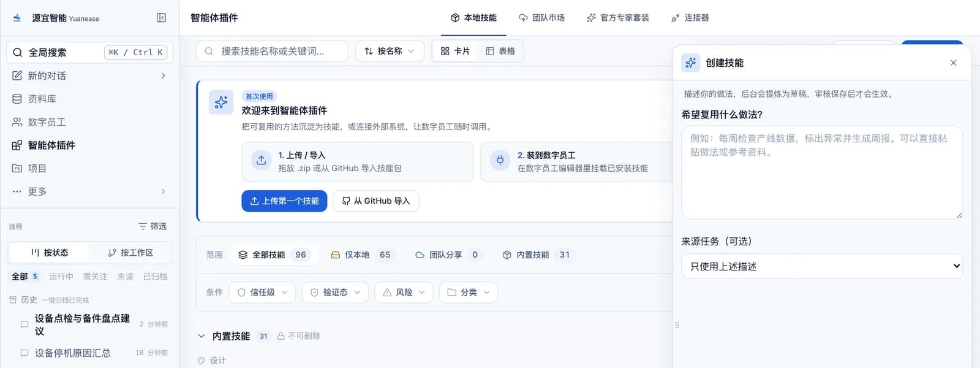Switch to 团队市场 tab
This screenshot has height=368, width=980.
coord(541,18)
